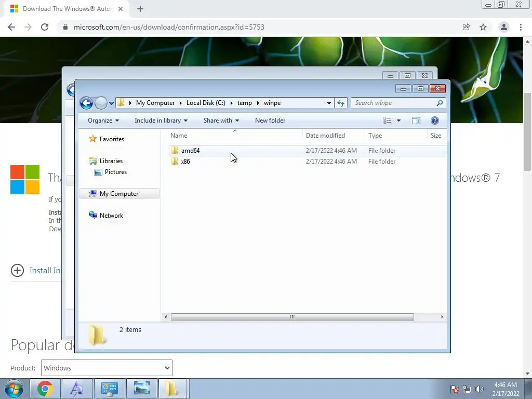Click Change your view icon
This screenshot has width=532, height=399.
point(388,121)
